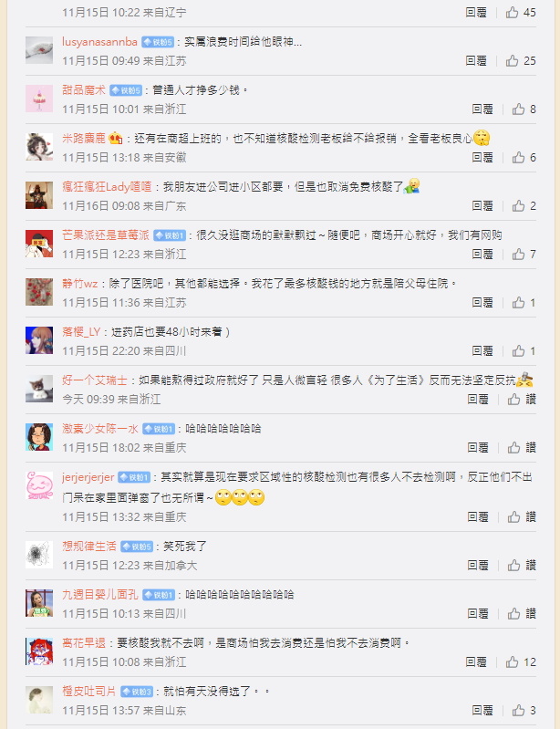Click the cat avatar of 好一个艾瑞士
Viewport: 560px width, 729px height.
(x=39, y=389)
